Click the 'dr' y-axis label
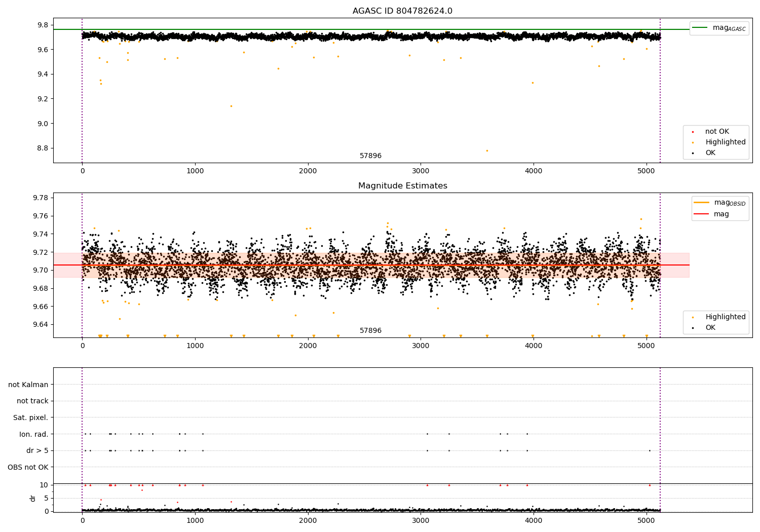The height and width of the screenshot is (532, 760). [33, 498]
